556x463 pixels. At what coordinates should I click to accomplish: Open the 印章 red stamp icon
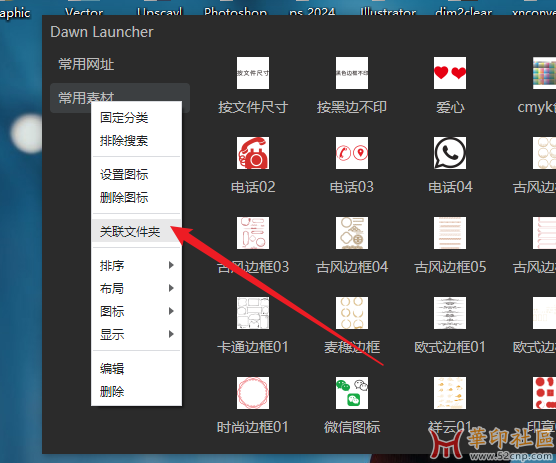click(x=544, y=393)
